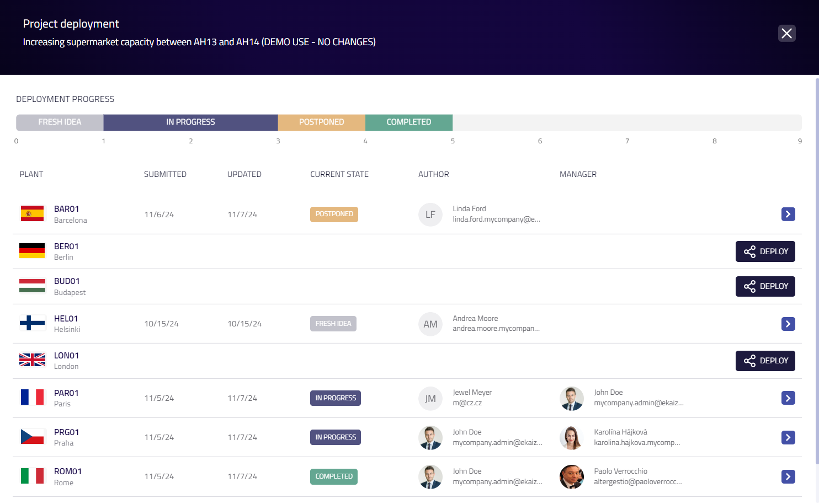Deploy project to BER01 Berlin plant

(765, 251)
